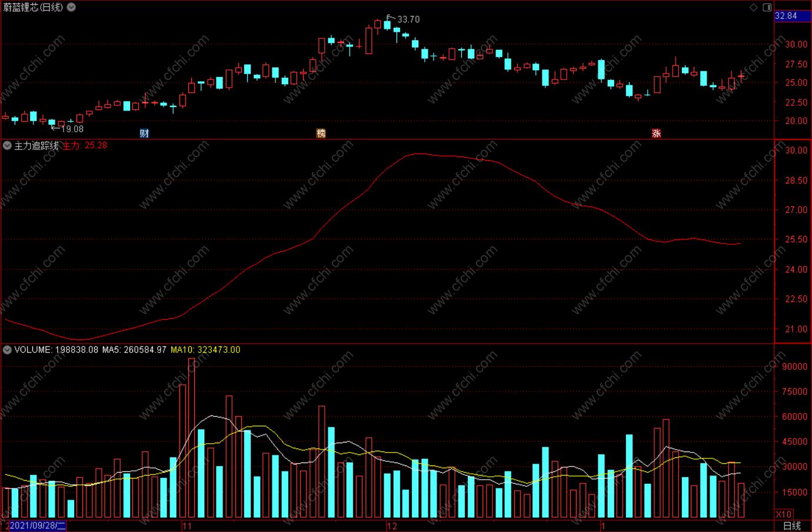812x532 pixels.
Task: Click the 主力追踪线 indicator name
Action: point(36,145)
